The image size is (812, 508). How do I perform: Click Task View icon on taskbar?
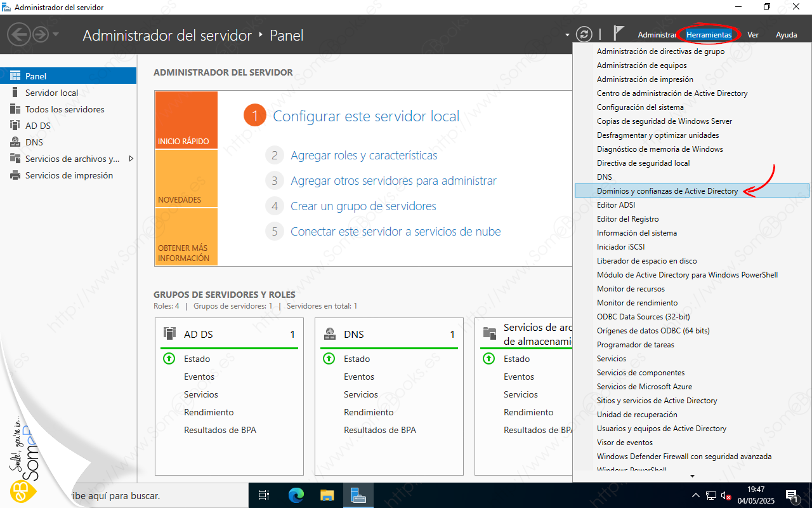(265, 495)
